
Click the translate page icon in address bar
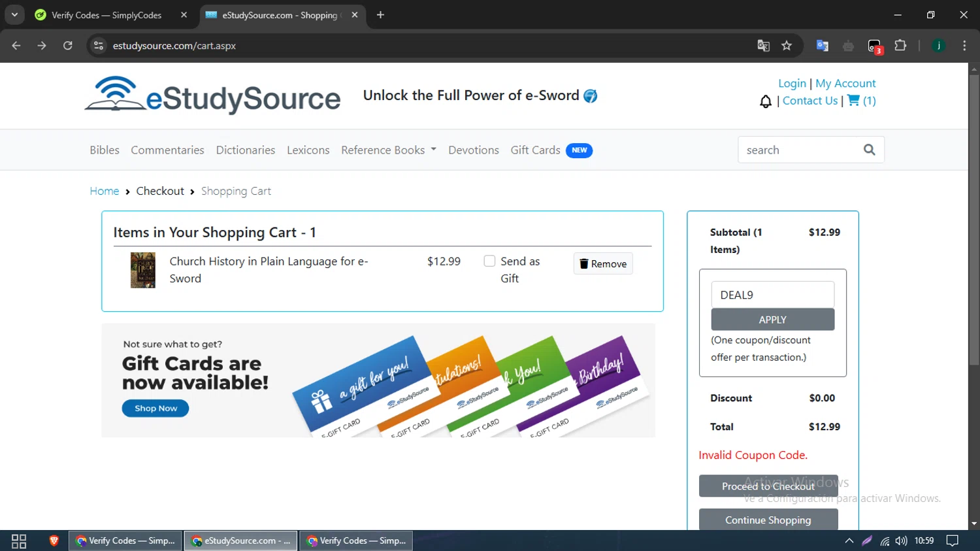coord(763,46)
